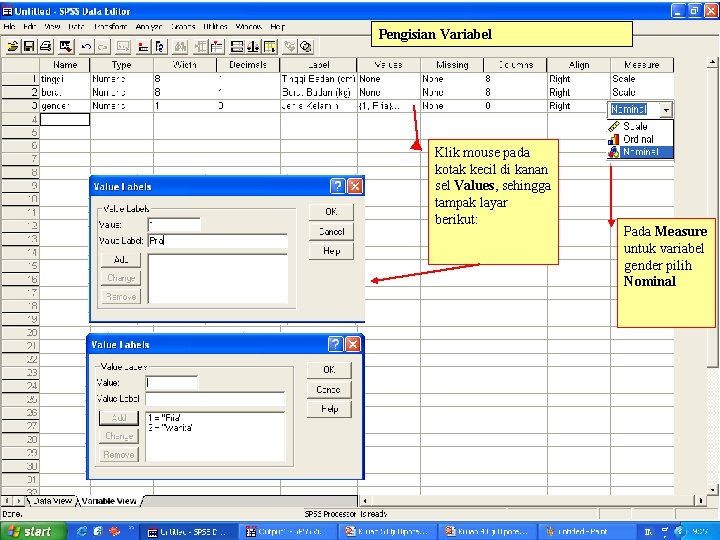Switch to the Data View tab

click(52, 501)
